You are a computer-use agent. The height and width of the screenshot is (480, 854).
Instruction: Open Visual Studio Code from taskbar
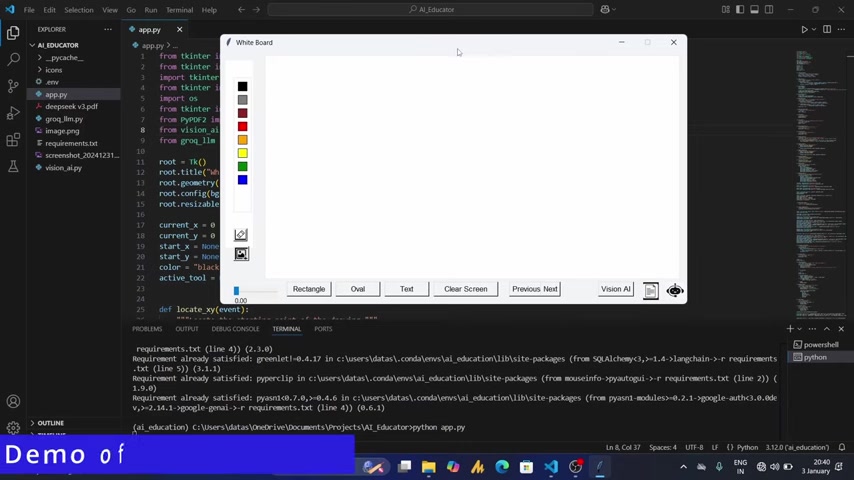click(x=551, y=467)
